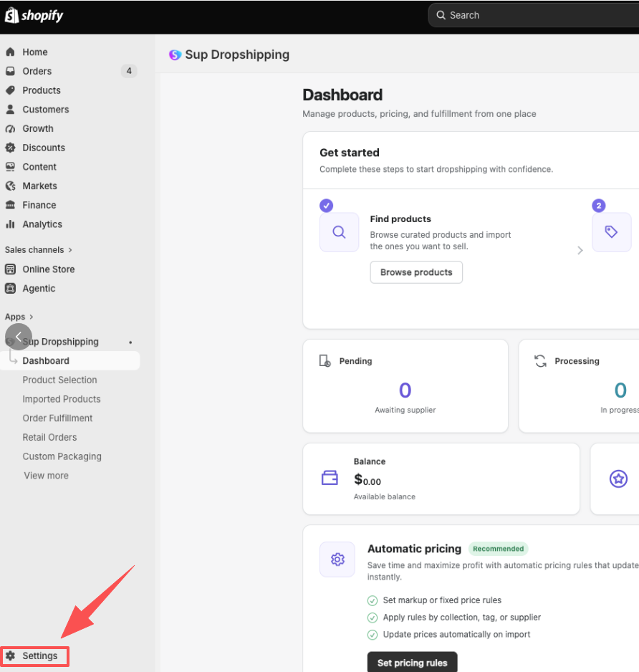
Task: Open Content in the sidebar
Action: point(39,167)
